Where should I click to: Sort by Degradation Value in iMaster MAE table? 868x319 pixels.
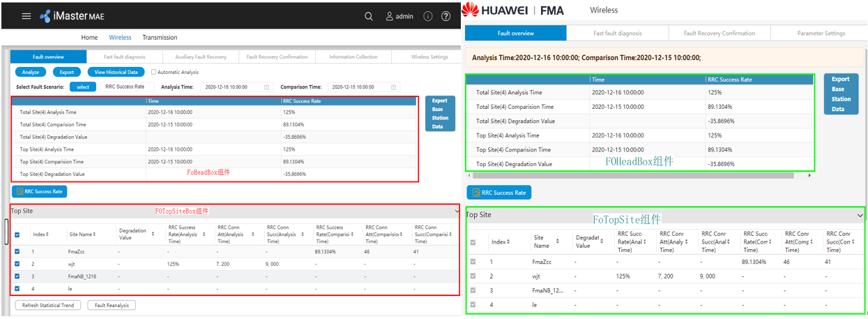[x=153, y=235]
